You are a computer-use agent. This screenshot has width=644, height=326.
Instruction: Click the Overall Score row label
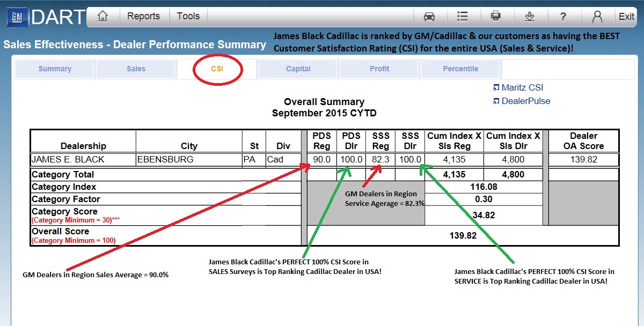[60, 232]
